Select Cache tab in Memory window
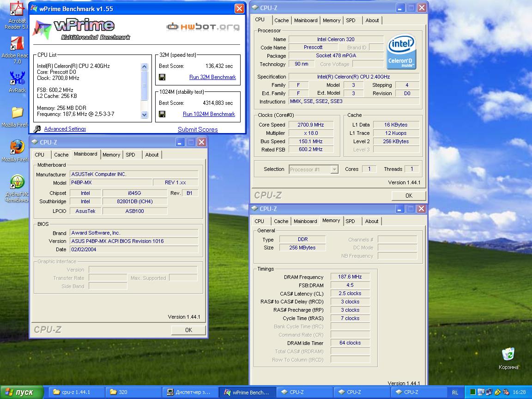Viewport: 532px width, 399px height. pos(281,221)
